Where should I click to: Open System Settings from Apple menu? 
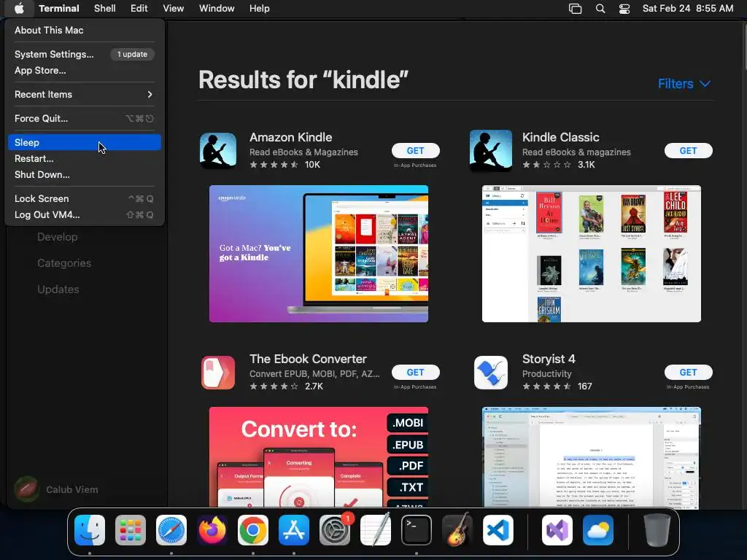(x=85, y=54)
